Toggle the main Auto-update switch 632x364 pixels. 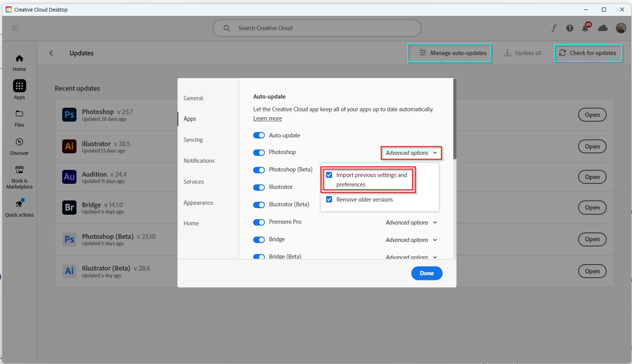[259, 135]
